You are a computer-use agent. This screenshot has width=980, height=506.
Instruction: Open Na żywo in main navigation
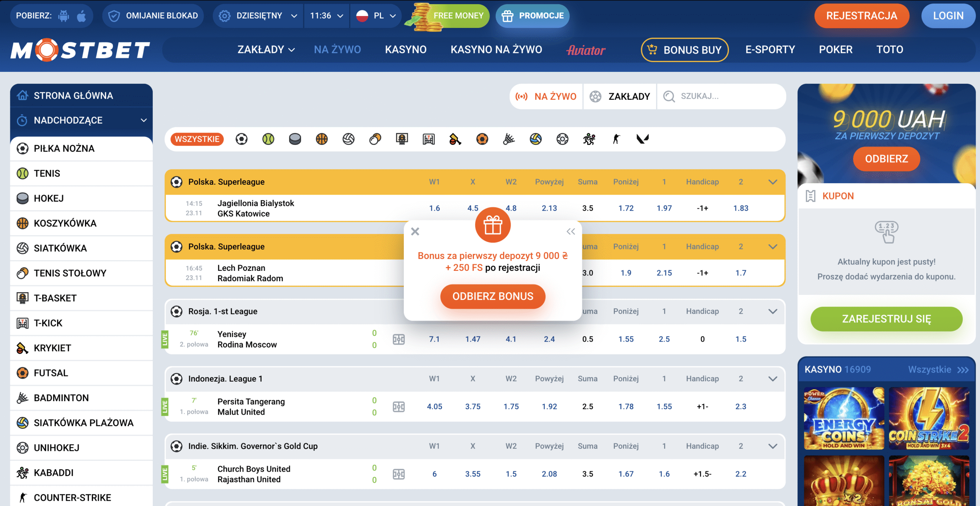[x=337, y=50]
